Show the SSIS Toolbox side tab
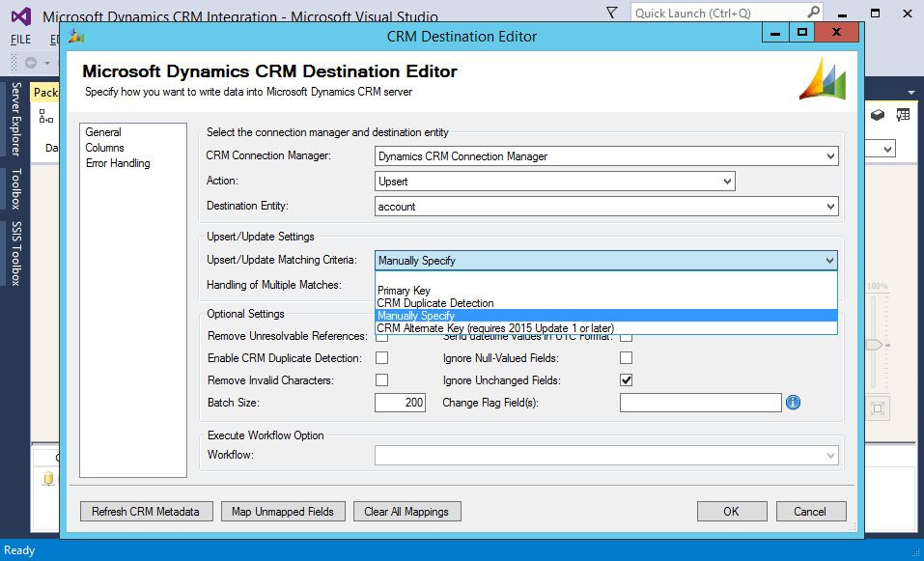Viewport: 924px width, 561px height. [15, 253]
